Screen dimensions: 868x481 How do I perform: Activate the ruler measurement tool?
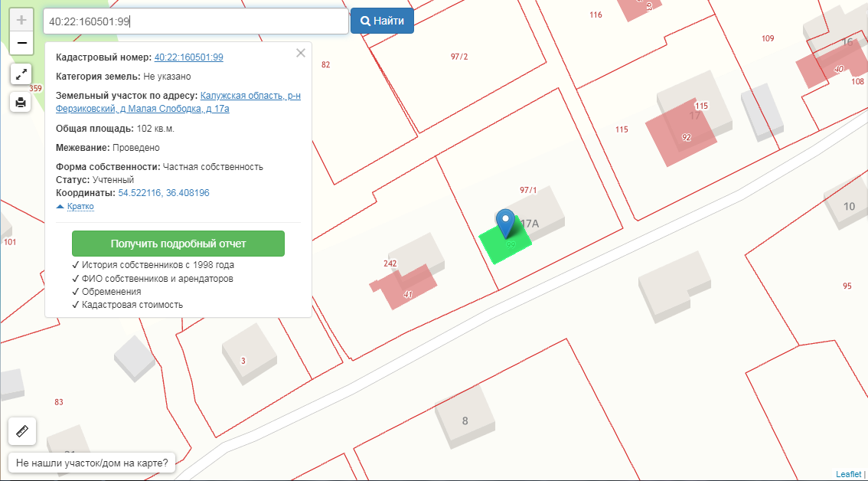21,430
